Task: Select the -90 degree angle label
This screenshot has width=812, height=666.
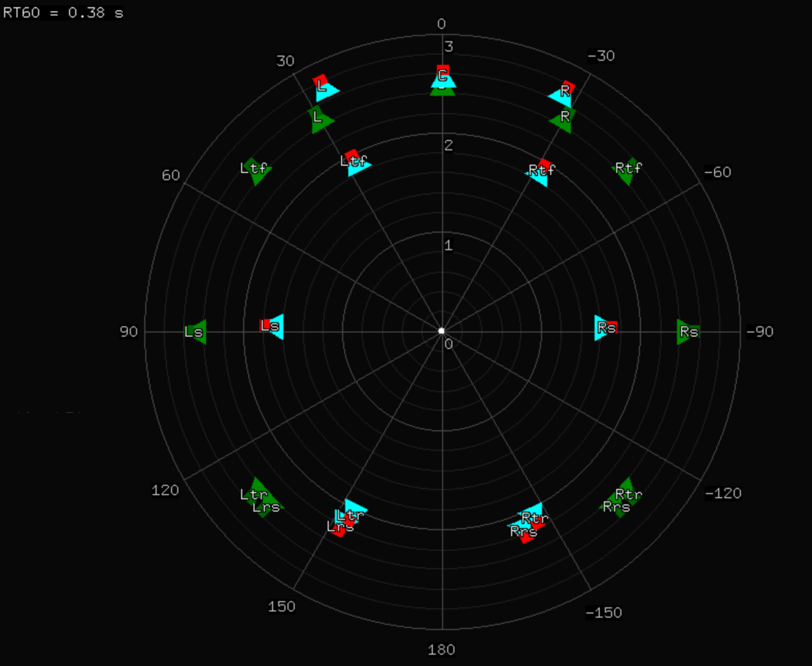Action: point(760,332)
